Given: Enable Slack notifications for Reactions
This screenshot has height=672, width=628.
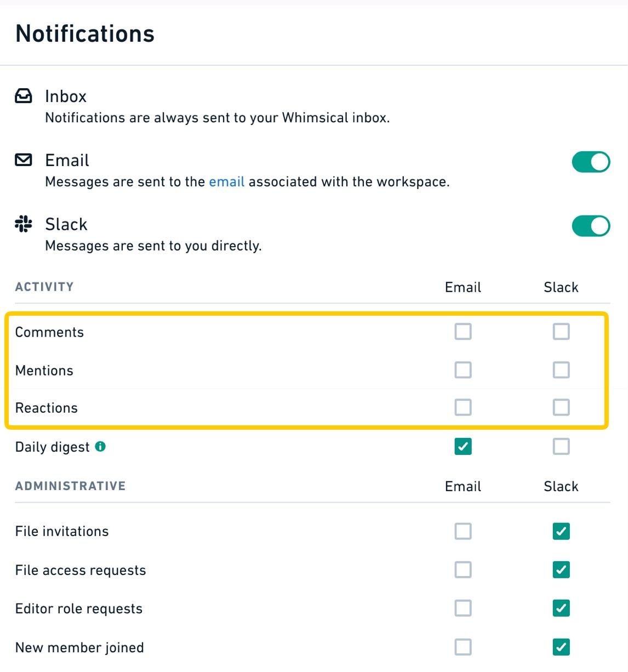Looking at the screenshot, I should 561,407.
